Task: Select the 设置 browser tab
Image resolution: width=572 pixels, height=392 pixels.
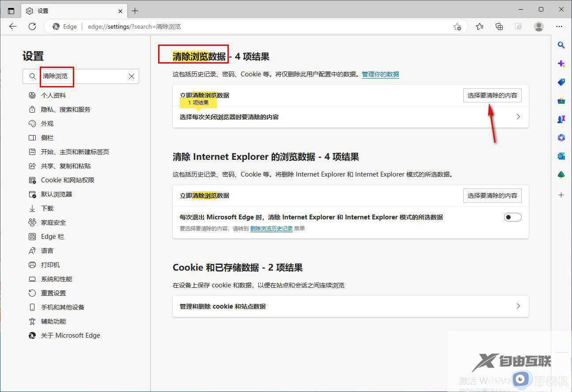Action: point(74,11)
